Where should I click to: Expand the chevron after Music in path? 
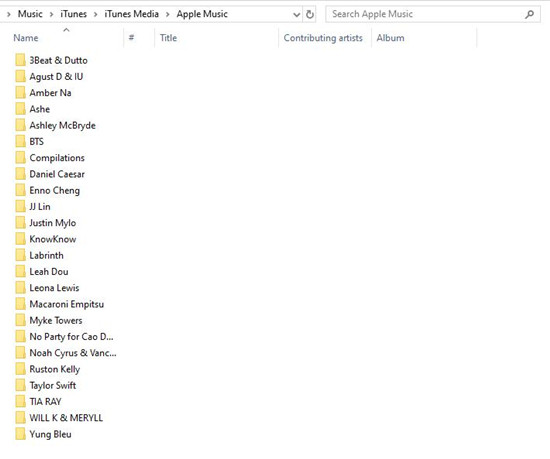(x=52, y=14)
